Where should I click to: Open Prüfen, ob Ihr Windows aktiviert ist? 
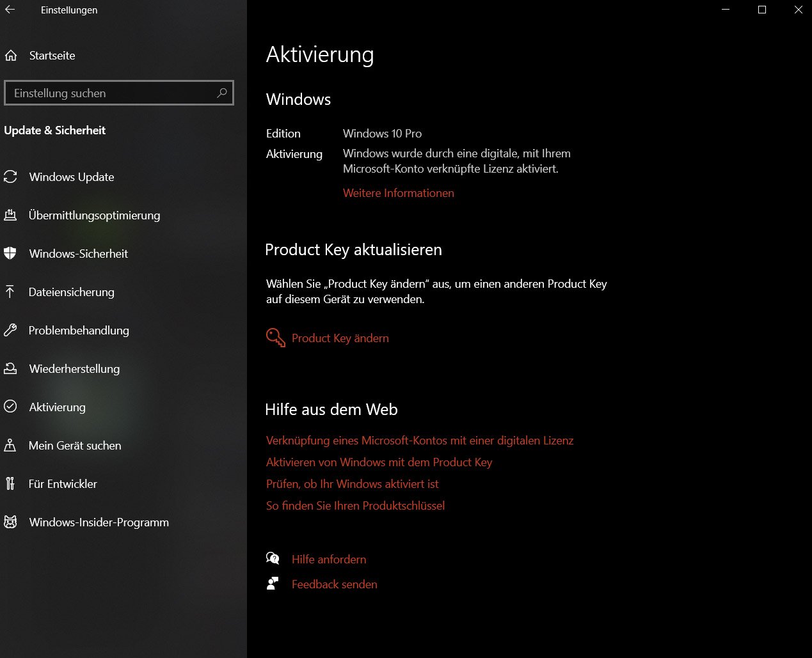pos(353,484)
